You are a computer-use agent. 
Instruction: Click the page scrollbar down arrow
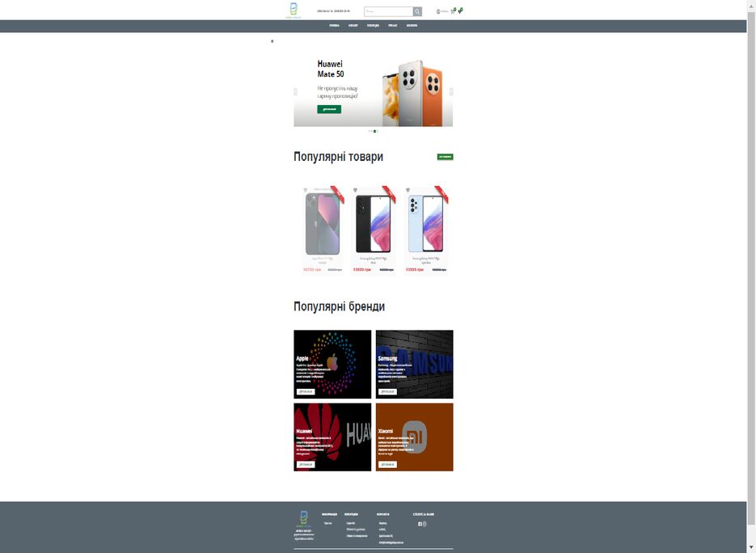(x=751, y=547)
